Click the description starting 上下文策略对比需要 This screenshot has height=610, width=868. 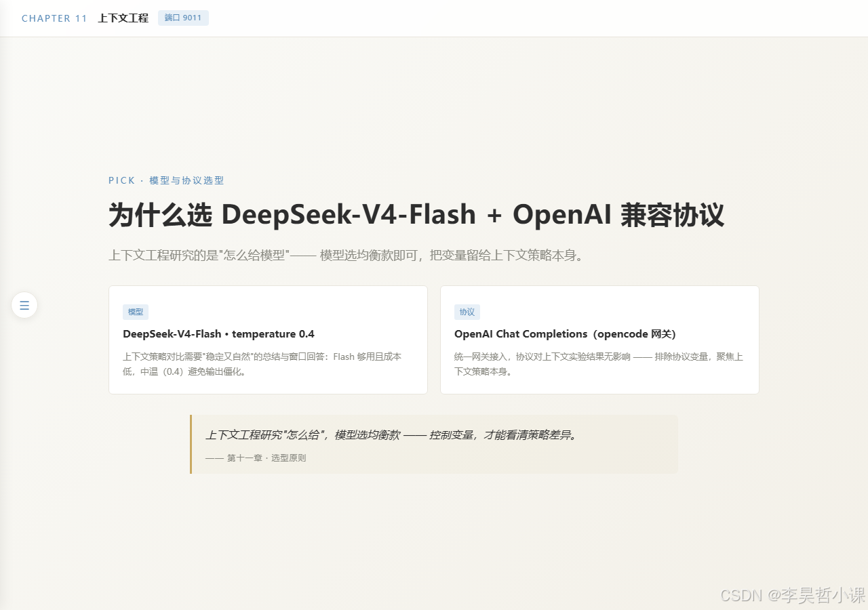262,364
